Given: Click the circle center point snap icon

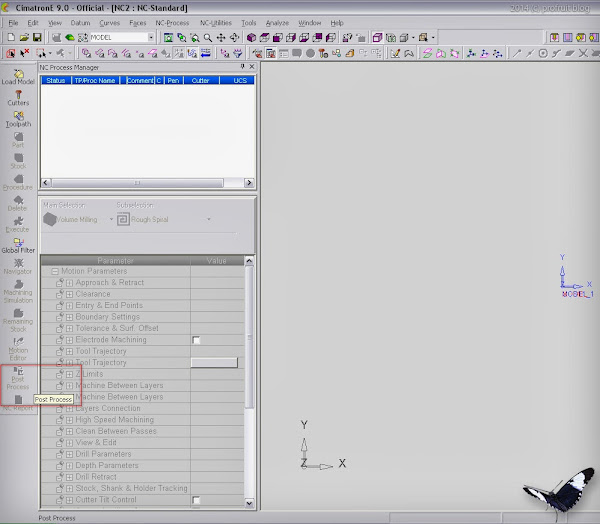Looking at the screenshot, I should point(543,53).
